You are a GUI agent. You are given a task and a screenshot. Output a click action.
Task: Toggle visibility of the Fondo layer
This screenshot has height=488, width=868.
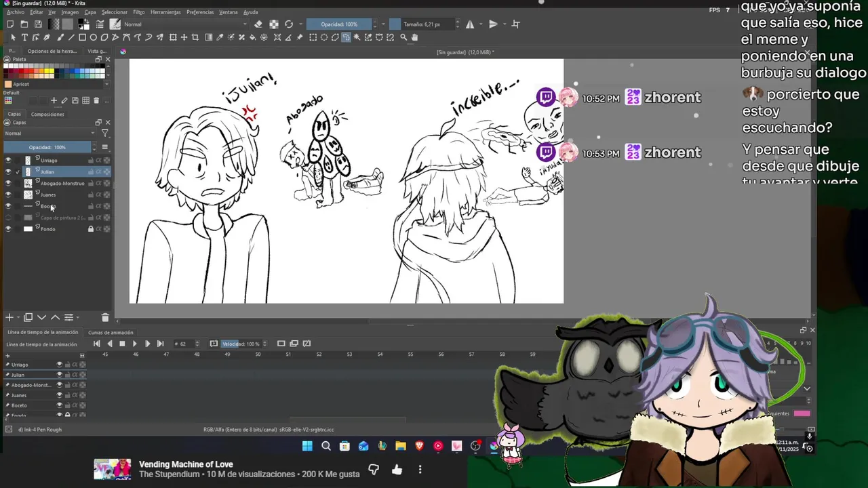[x=8, y=229]
